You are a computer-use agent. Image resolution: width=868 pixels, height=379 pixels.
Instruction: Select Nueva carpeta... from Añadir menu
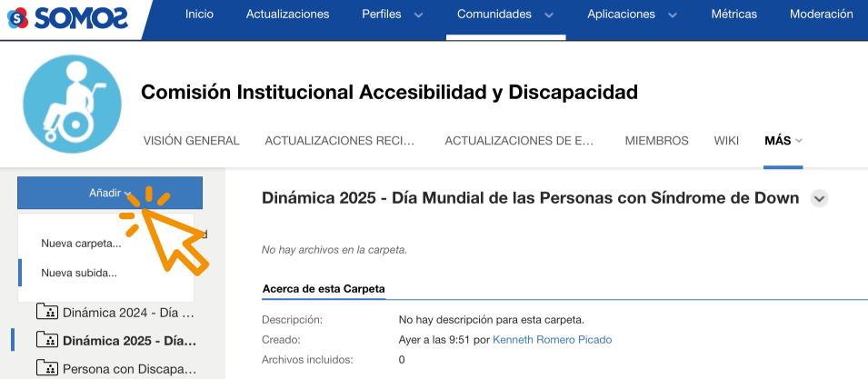(x=81, y=244)
